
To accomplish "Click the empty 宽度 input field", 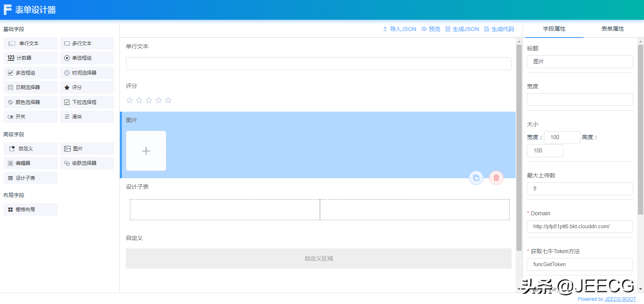I will pos(580,100).
